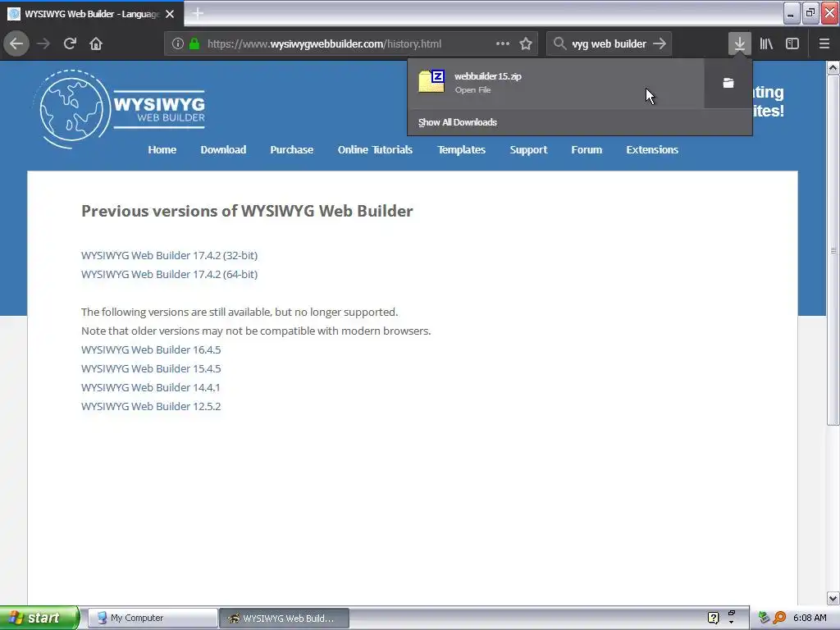Open File webbuilder15.zip download entry
The image size is (840, 630).
pos(555,83)
